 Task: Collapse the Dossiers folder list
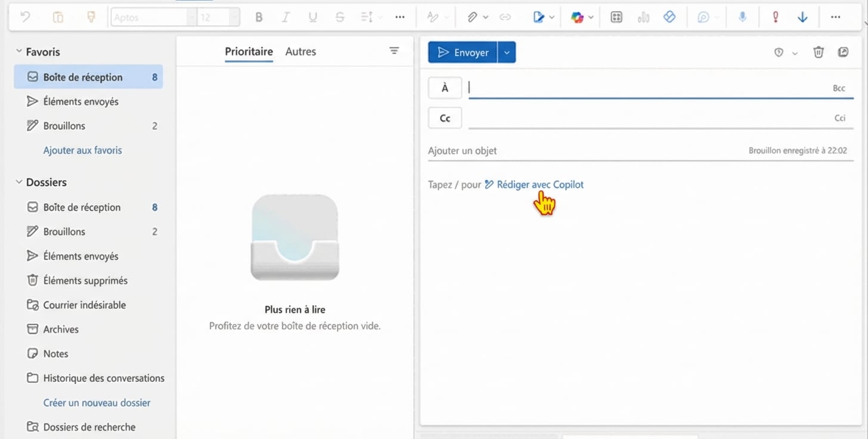pos(19,182)
